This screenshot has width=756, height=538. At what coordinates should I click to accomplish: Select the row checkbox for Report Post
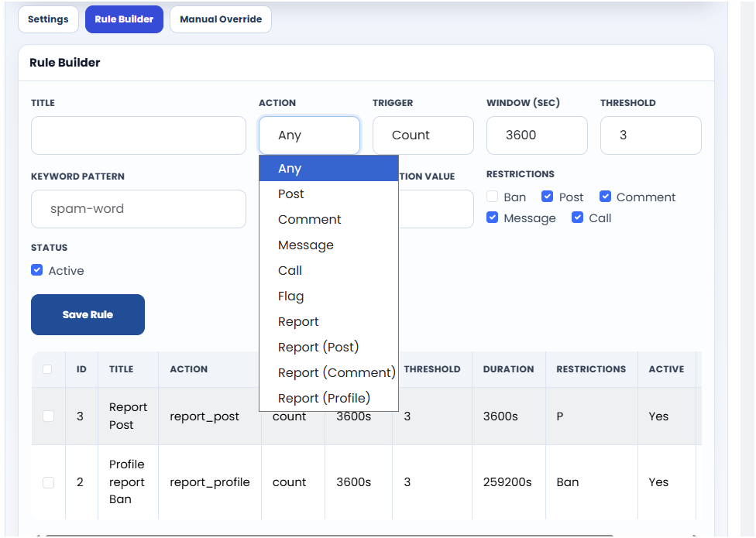tap(48, 416)
